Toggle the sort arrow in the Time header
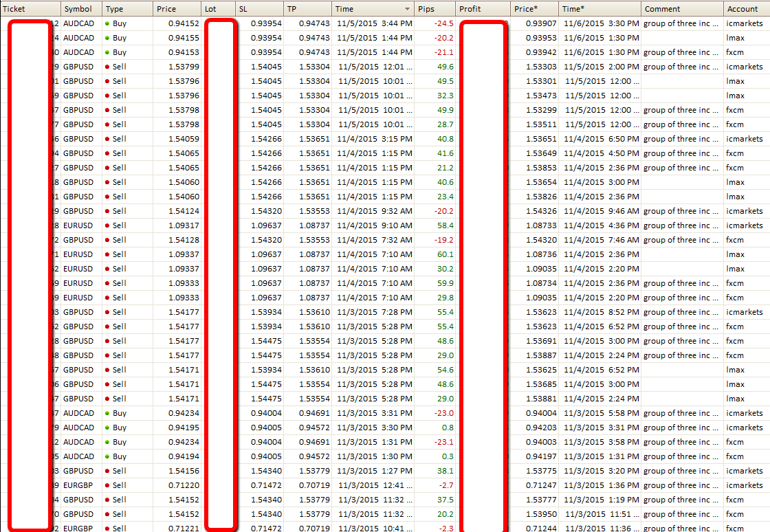 coord(407,9)
